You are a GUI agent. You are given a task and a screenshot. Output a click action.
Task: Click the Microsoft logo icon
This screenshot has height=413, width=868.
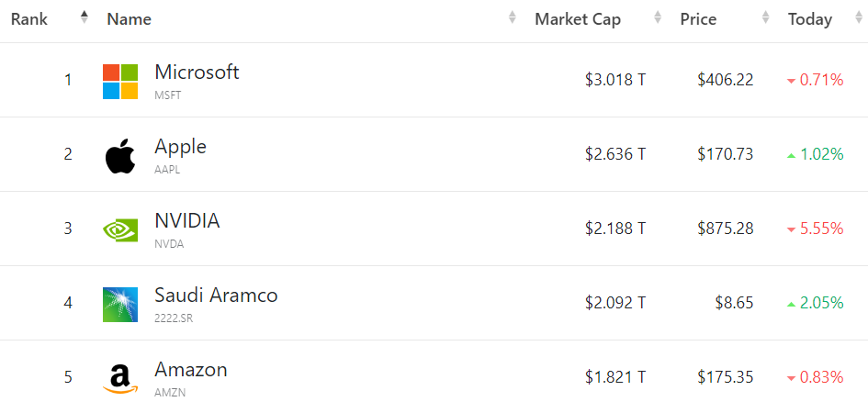[x=120, y=81]
